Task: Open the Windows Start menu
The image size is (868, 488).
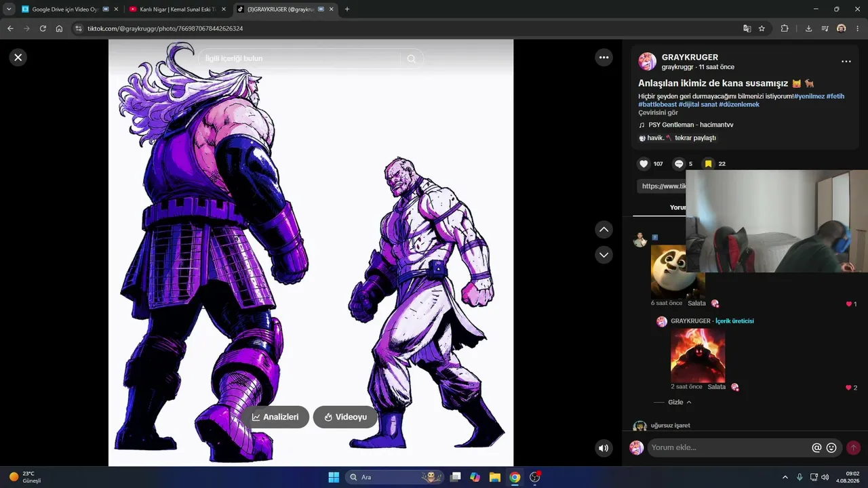Action: (334, 477)
